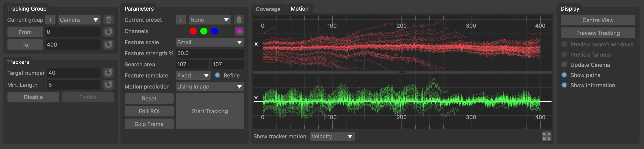The image size is (644, 149).
Task: Click the To frame input field
Action: (73, 45)
